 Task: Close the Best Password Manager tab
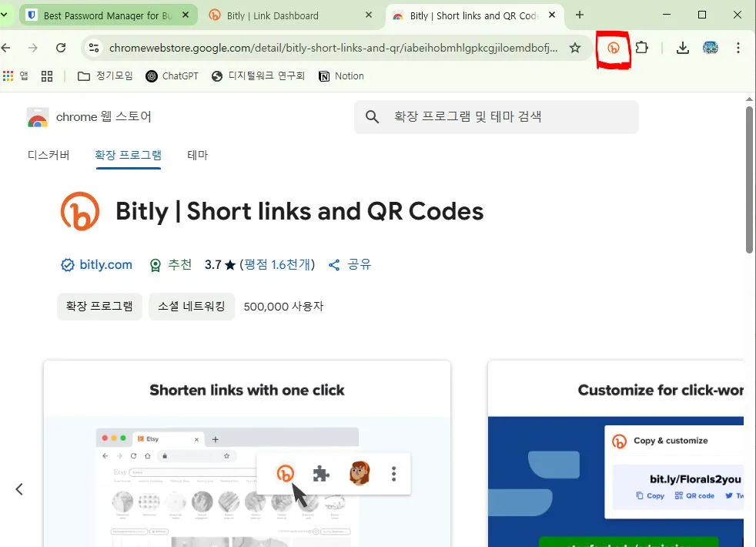[186, 15]
